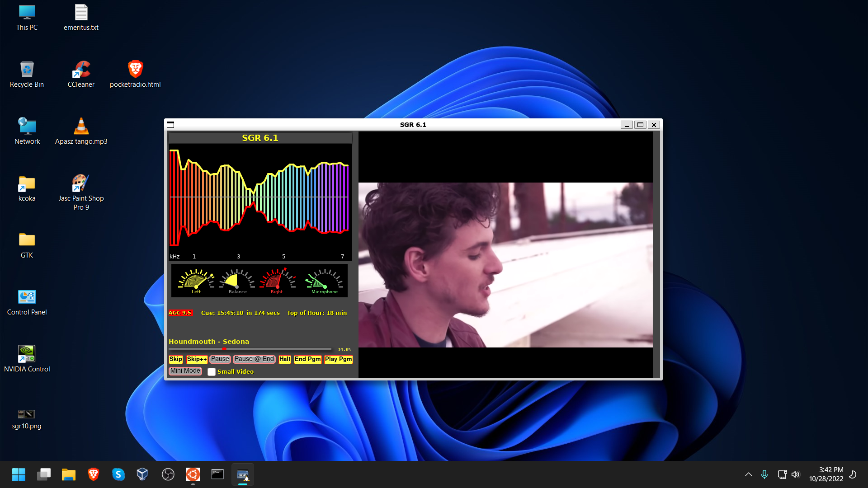Show hidden tray icons chevron
This screenshot has width=868, height=488.
(749, 474)
